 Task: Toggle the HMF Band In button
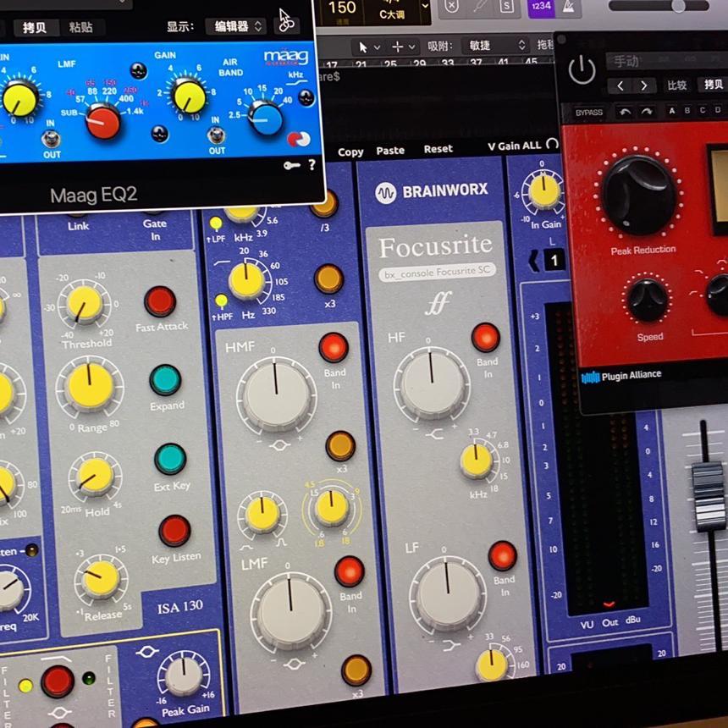pos(334,347)
